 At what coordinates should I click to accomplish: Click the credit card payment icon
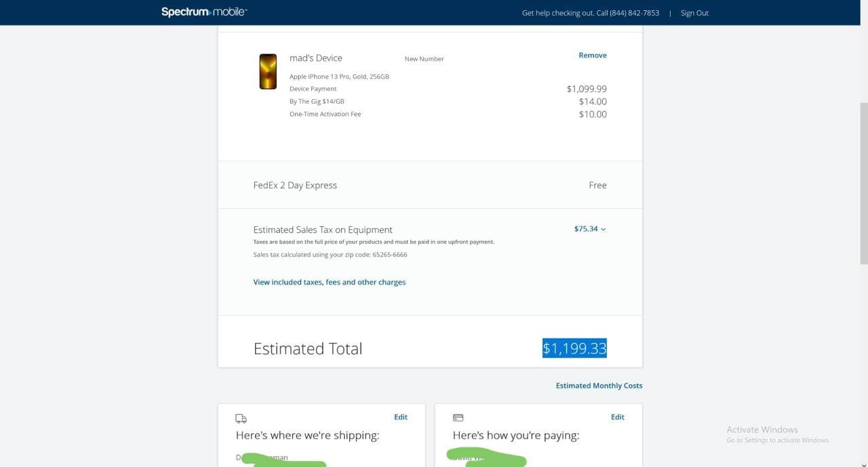pyautogui.click(x=458, y=417)
